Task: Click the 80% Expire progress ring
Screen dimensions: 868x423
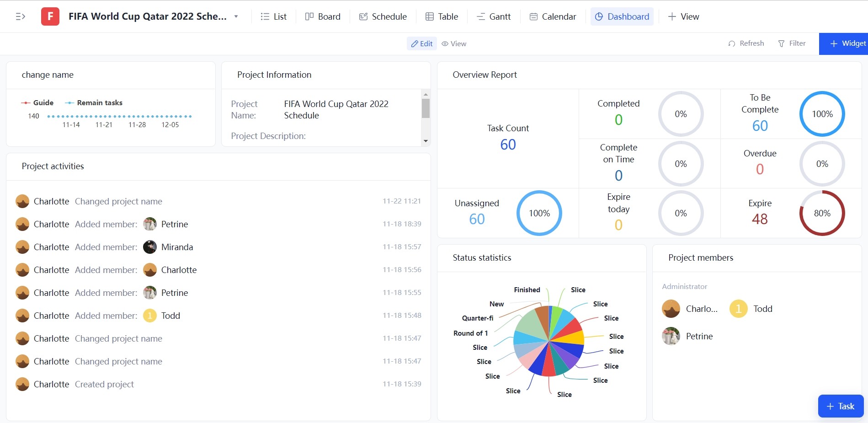Action: click(821, 213)
